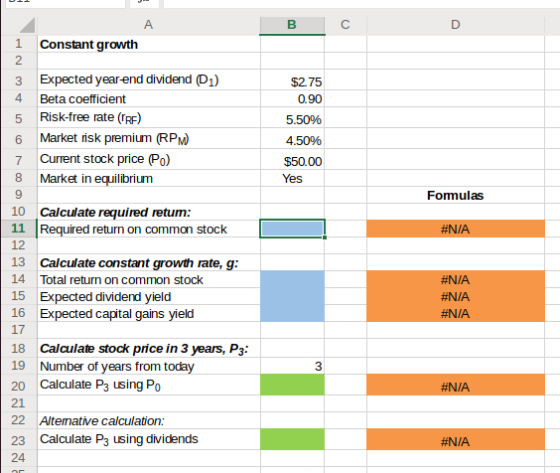Image resolution: width=560 pixels, height=473 pixels.
Task: Select column A header
Action: point(149,25)
